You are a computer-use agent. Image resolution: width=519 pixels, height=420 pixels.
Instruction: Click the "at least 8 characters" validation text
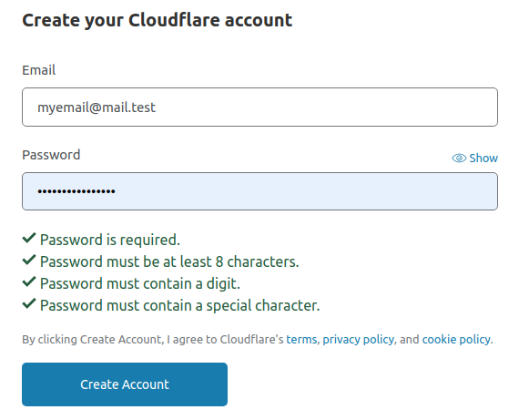169,261
